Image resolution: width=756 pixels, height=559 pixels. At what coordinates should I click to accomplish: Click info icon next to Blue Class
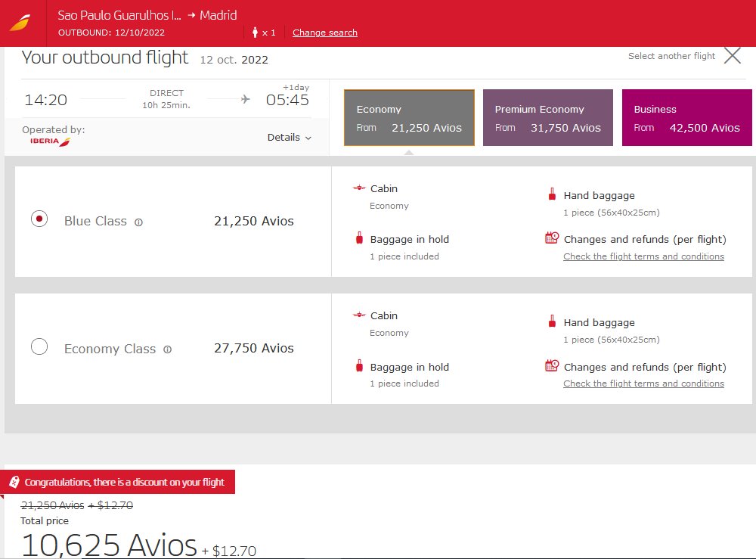tap(138, 222)
